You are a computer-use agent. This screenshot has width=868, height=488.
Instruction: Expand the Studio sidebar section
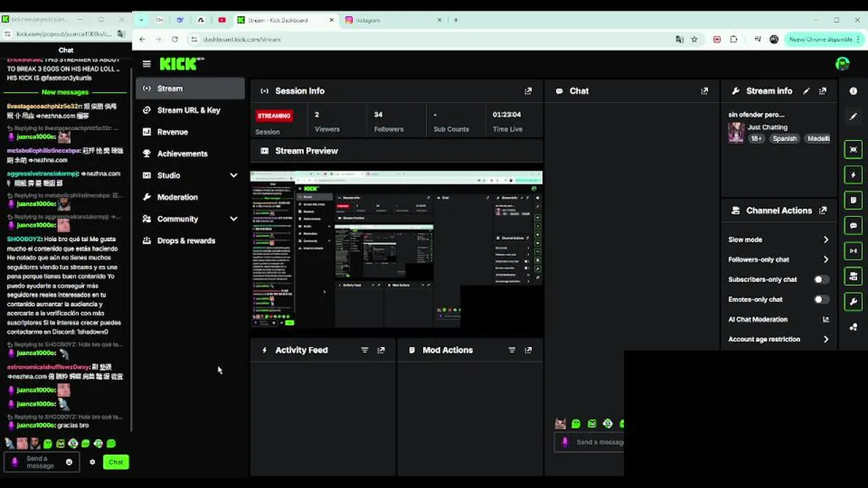click(x=233, y=176)
